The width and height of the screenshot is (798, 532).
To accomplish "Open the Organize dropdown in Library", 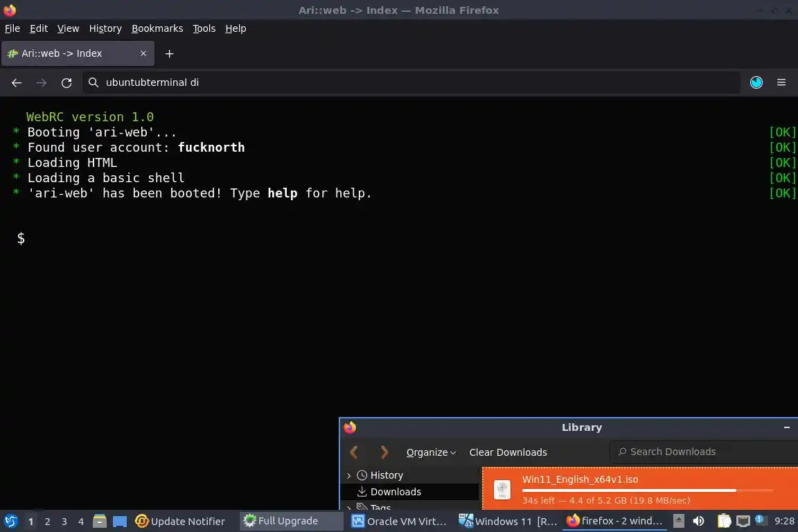I will [x=431, y=452].
